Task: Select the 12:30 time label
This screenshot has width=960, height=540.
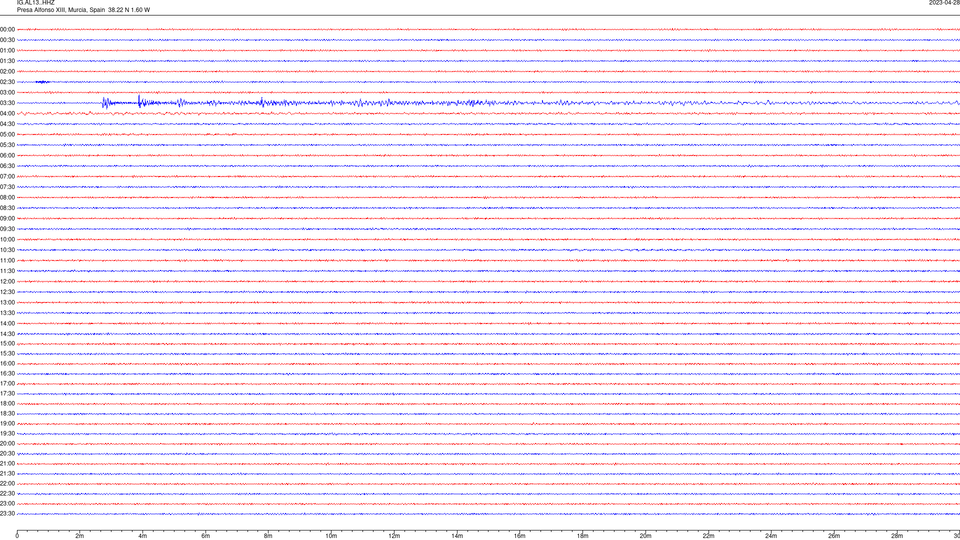Action: click(7, 292)
